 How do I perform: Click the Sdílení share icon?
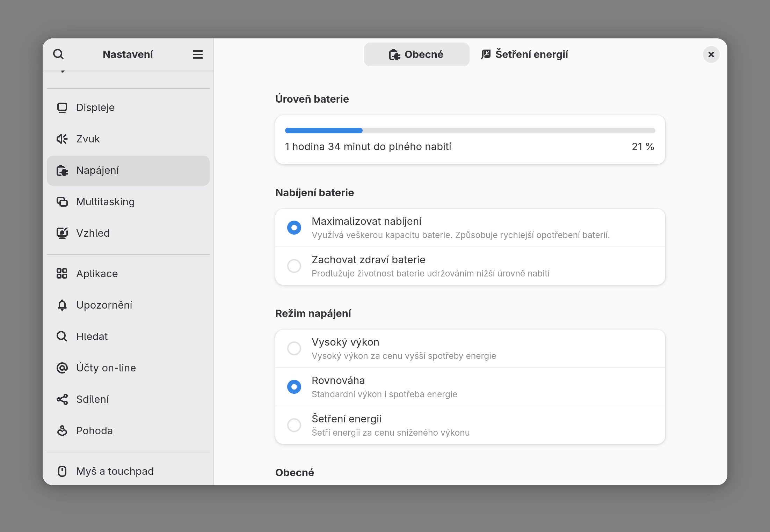[62, 399]
